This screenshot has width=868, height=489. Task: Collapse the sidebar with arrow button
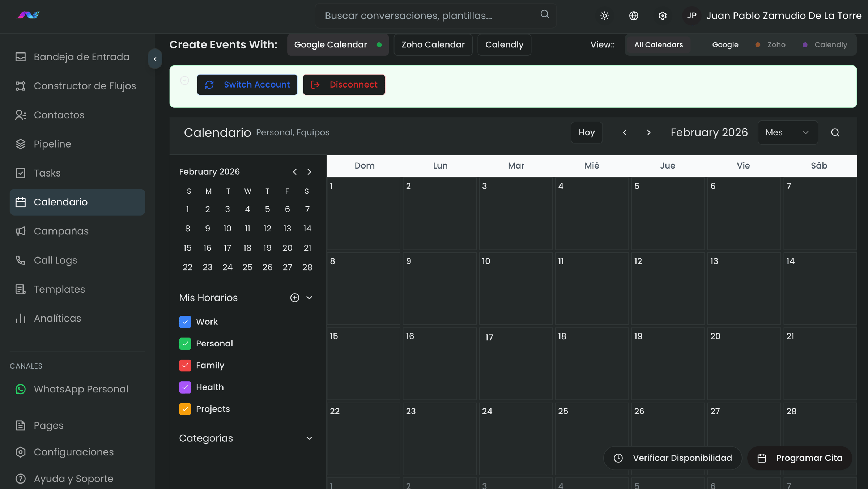pos(155,59)
